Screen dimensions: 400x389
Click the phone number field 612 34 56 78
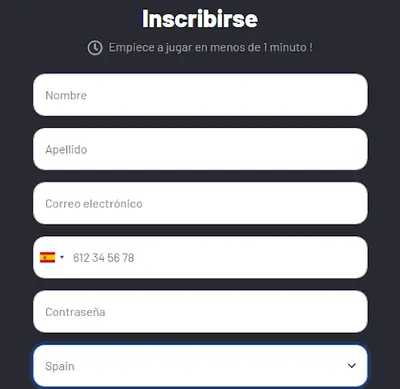tap(217, 257)
